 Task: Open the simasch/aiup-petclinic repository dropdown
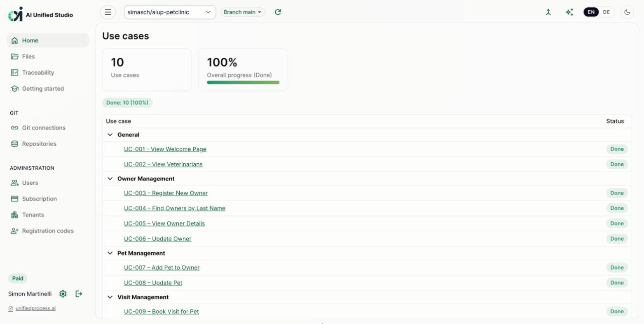pos(170,12)
